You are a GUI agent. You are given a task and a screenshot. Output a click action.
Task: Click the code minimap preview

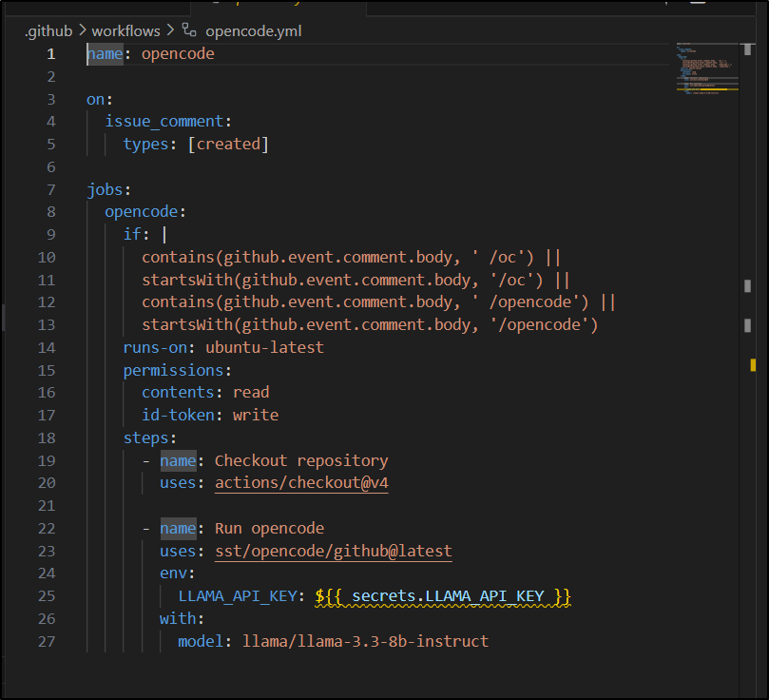coord(707,68)
